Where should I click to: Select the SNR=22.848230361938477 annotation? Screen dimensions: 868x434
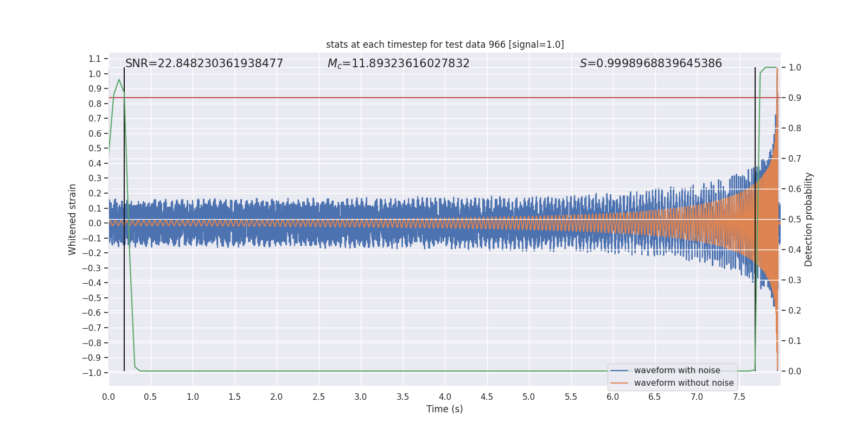tap(204, 63)
